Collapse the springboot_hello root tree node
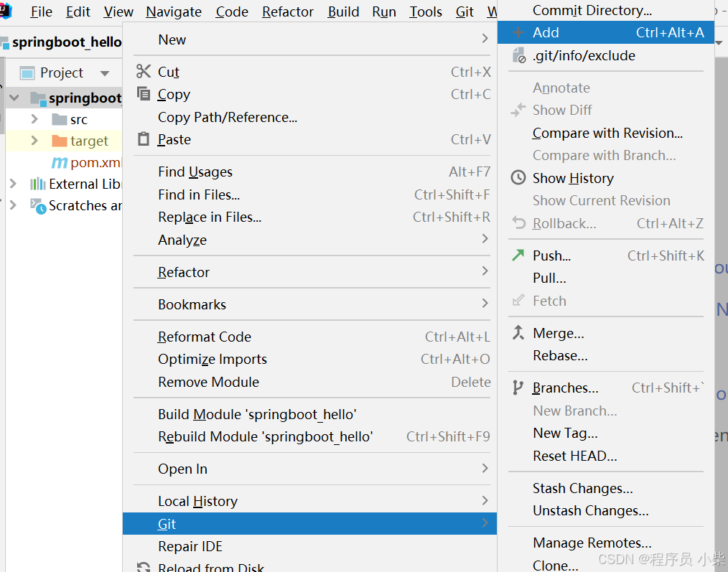 point(14,98)
